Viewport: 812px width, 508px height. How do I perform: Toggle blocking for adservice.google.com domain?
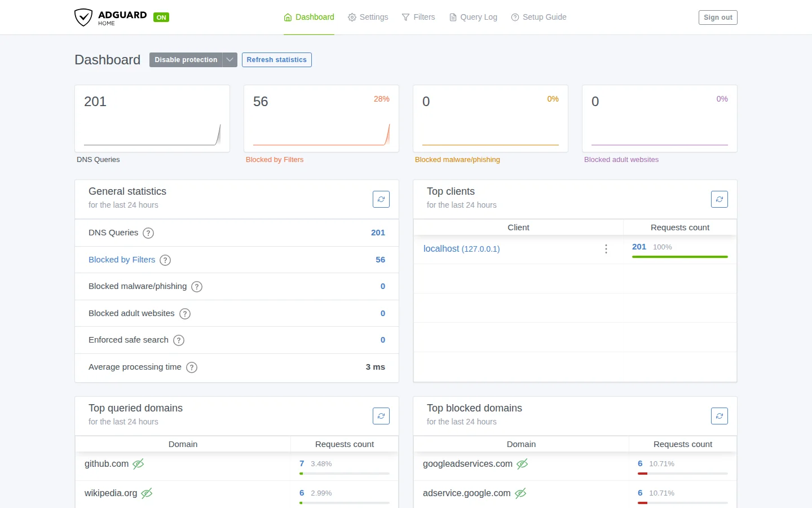point(520,493)
